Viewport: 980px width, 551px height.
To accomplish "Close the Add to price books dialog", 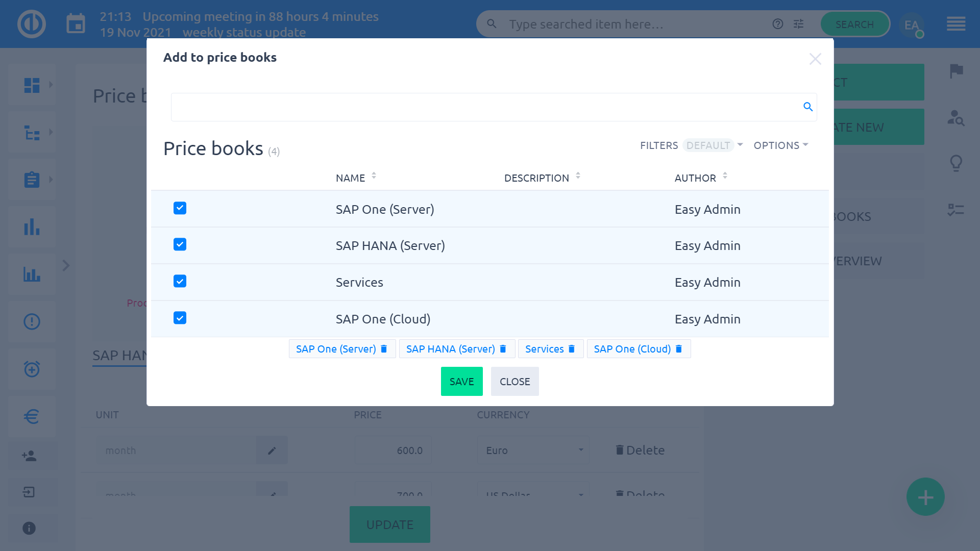I will click(x=815, y=59).
